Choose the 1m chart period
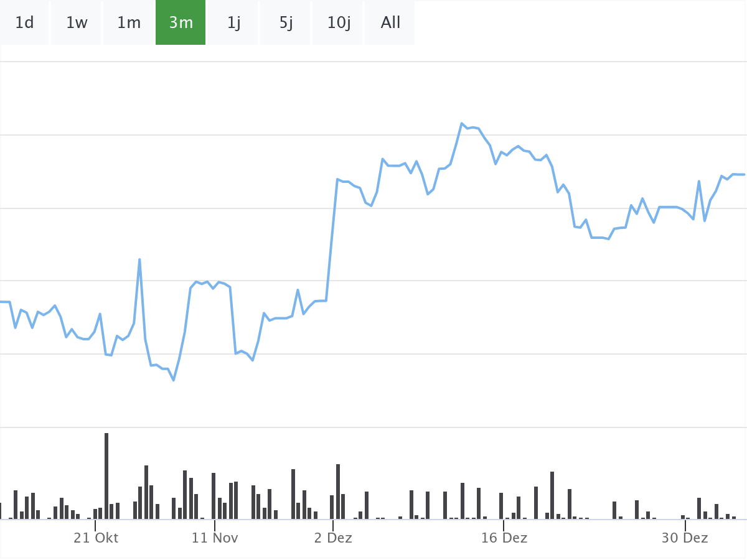Screen dimensions: 747x560 (x=129, y=23)
